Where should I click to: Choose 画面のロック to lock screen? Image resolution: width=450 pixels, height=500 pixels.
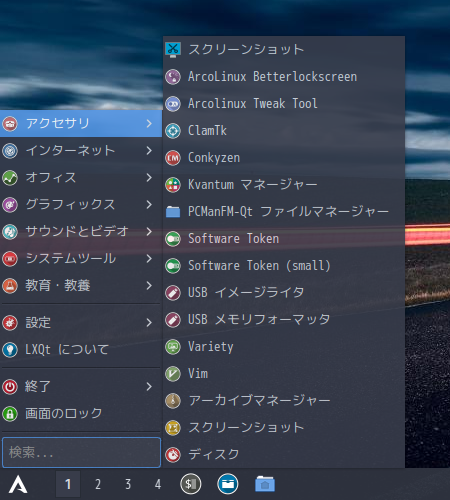tap(81, 414)
